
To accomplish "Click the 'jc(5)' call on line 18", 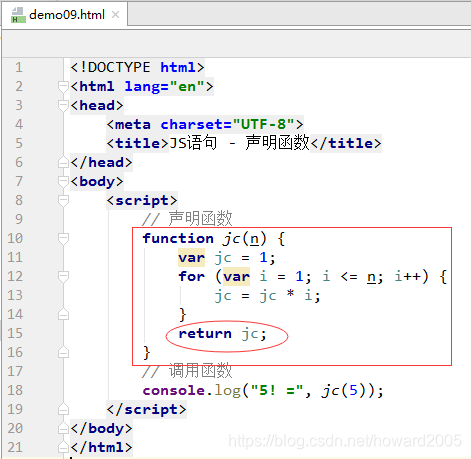I will 344,391.
